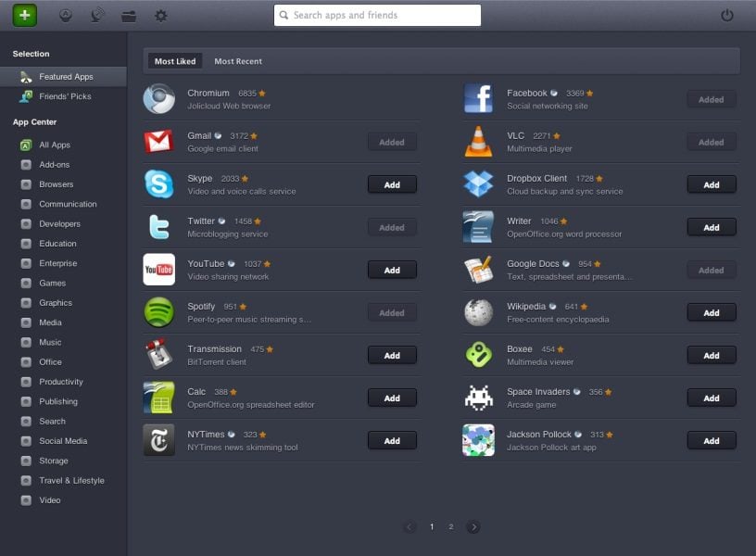Open Friends' Picks in the sidebar
Image resolution: width=756 pixels, height=556 pixels.
(x=65, y=96)
